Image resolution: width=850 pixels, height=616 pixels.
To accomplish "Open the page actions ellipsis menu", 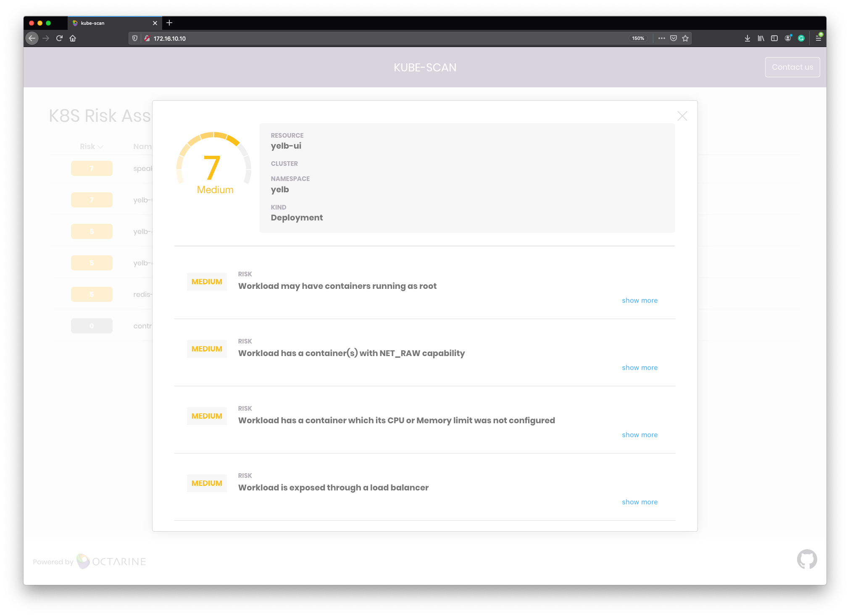I will coord(661,38).
